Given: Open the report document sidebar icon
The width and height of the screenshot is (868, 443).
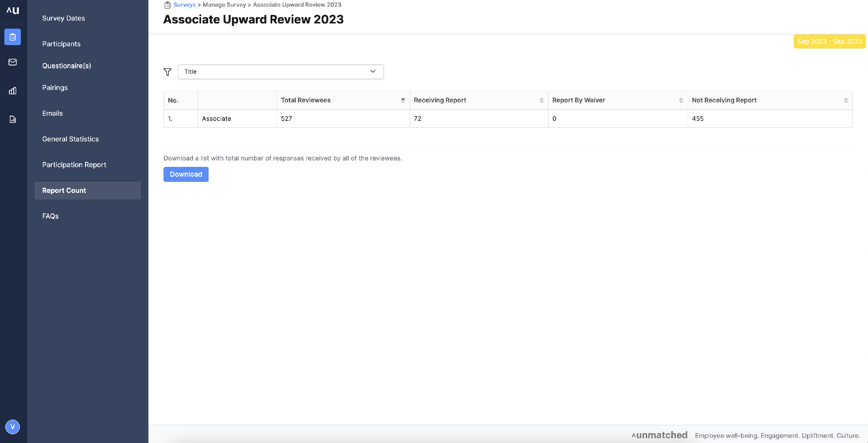Looking at the screenshot, I should [12, 119].
